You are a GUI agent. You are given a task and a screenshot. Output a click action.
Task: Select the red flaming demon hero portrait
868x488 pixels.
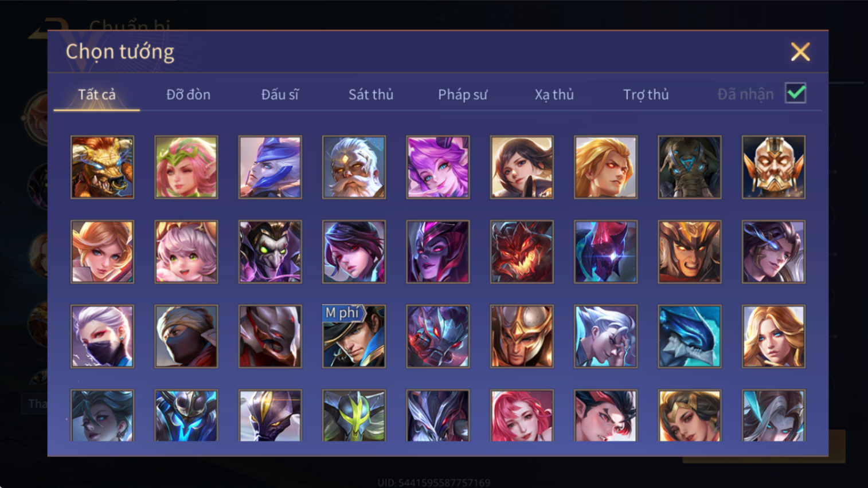tap(522, 252)
